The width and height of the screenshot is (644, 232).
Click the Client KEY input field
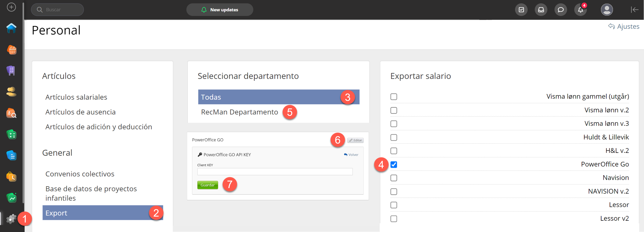[275, 172]
